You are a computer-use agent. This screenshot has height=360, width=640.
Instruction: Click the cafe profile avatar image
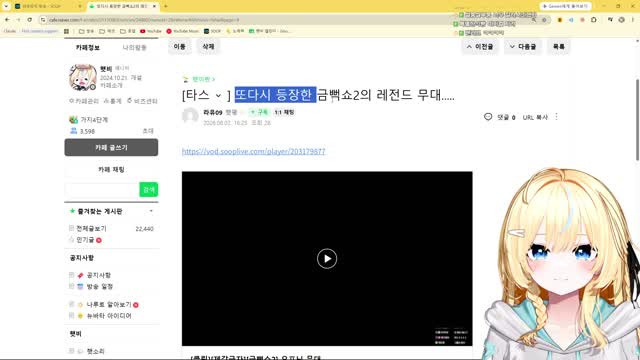pos(83,77)
